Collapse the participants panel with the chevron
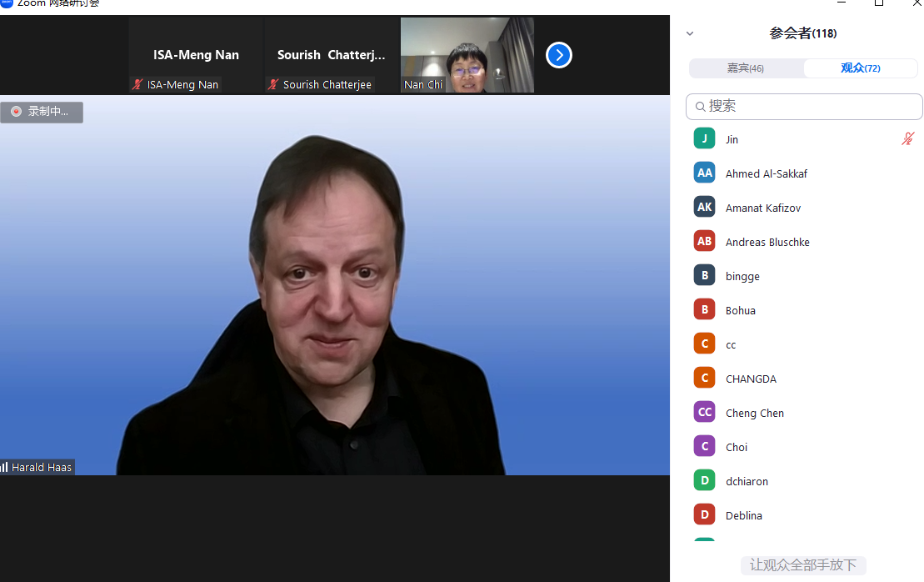This screenshot has width=924, height=582. tap(690, 34)
